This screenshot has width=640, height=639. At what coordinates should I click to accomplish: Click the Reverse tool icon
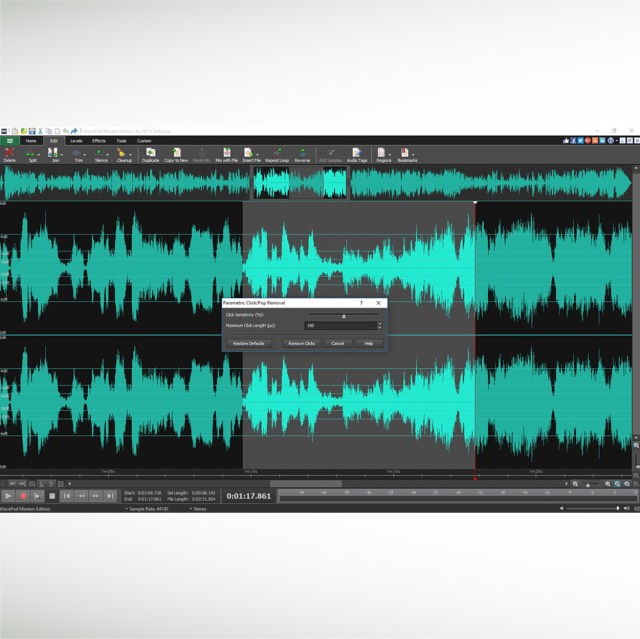(302, 153)
